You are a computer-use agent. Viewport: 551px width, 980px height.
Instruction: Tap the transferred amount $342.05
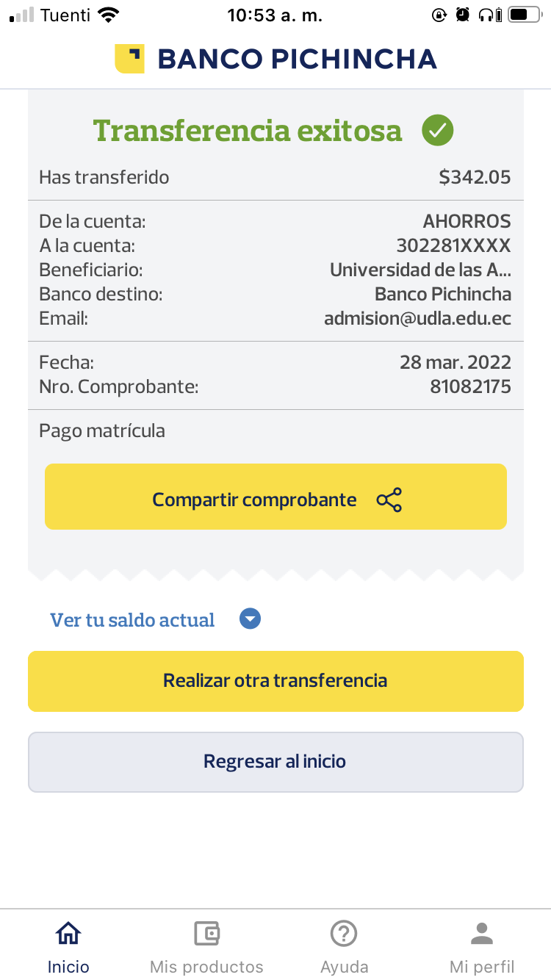pyautogui.click(x=474, y=177)
